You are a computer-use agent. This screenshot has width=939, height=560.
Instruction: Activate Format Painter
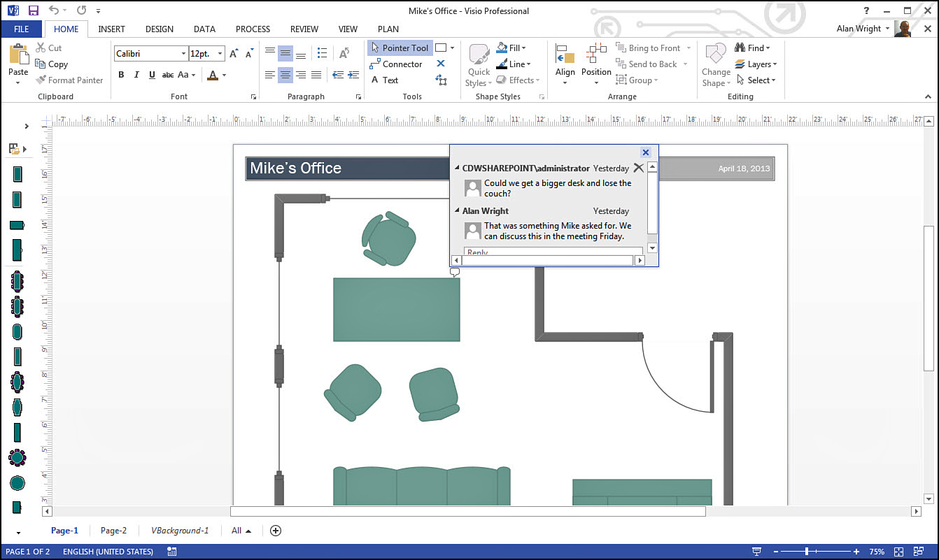point(69,80)
